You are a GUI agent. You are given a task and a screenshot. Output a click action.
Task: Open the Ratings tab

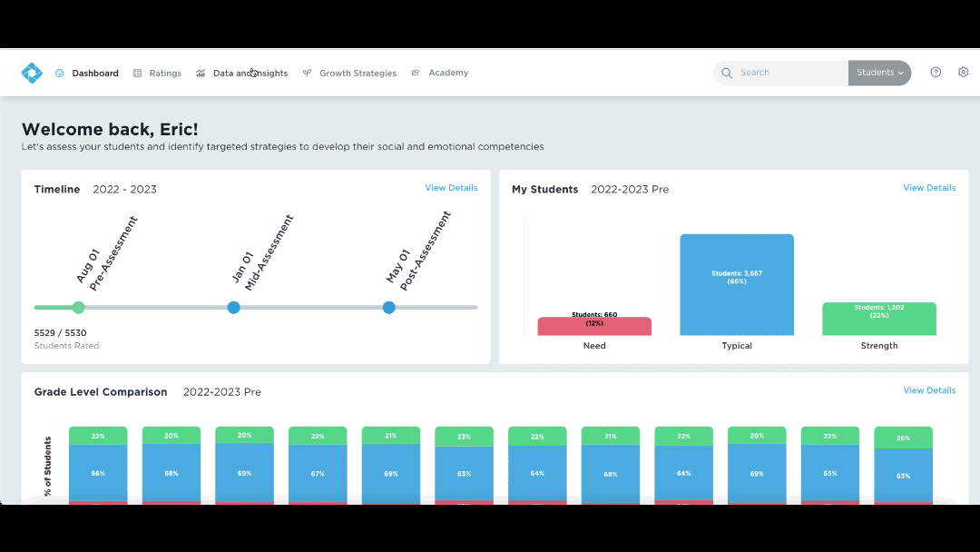coord(165,74)
